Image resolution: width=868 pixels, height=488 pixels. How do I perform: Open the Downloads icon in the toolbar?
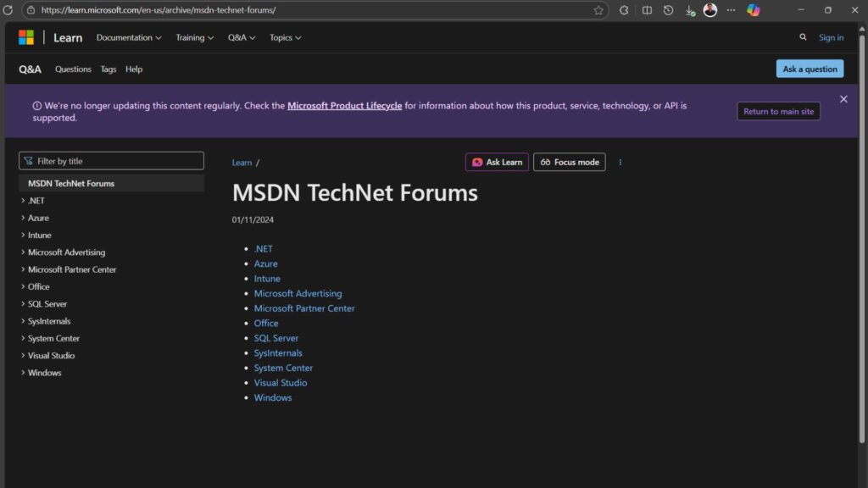click(688, 10)
